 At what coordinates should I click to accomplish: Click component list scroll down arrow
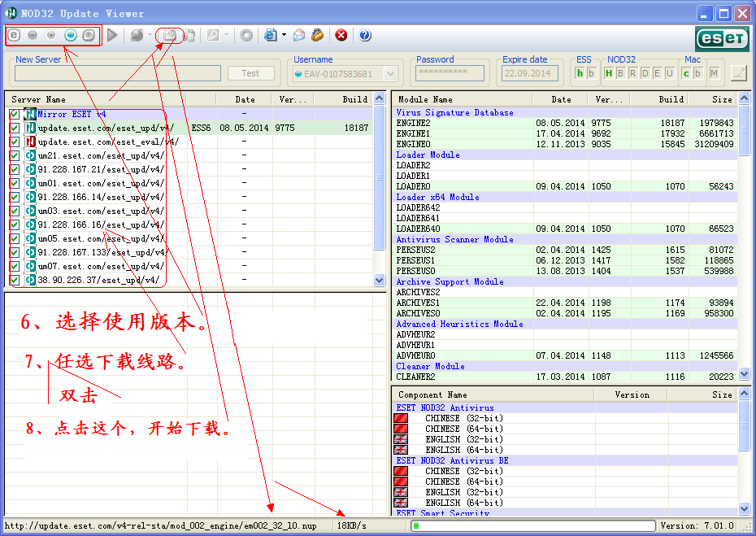pyautogui.click(x=744, y=508)
